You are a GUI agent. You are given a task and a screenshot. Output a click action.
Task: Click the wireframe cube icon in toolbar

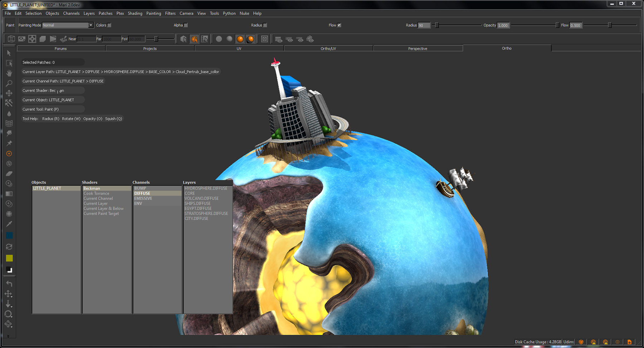click(11, 39)
